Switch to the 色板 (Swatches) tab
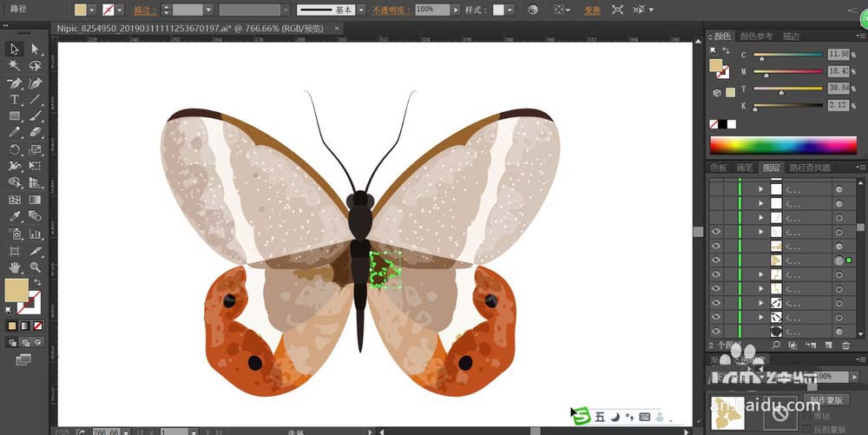868x435 pixels. point(719,168)
